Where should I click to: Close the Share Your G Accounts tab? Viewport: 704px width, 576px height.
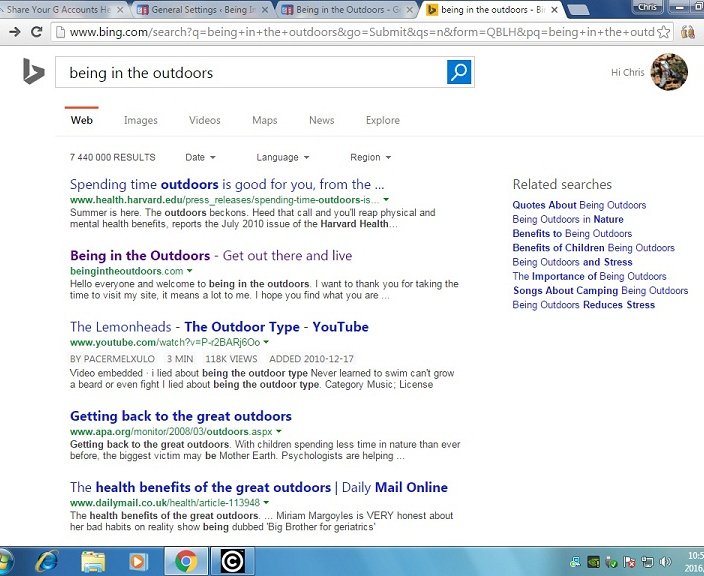click(120, 9)
